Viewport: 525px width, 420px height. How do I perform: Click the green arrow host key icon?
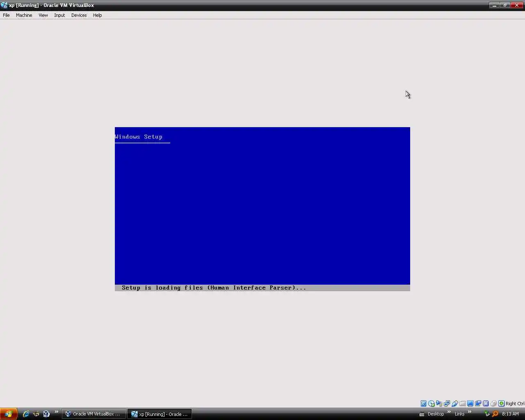(x=501, y=404)
